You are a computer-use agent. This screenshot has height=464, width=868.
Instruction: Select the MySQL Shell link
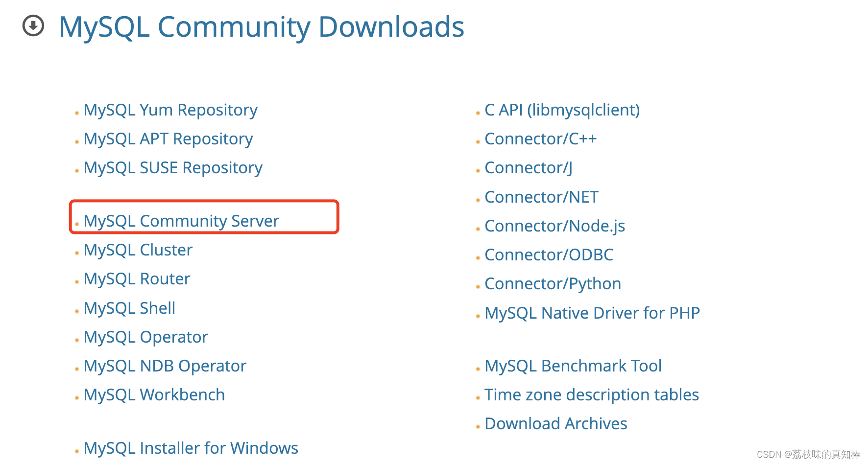click(x=129, y=308)
